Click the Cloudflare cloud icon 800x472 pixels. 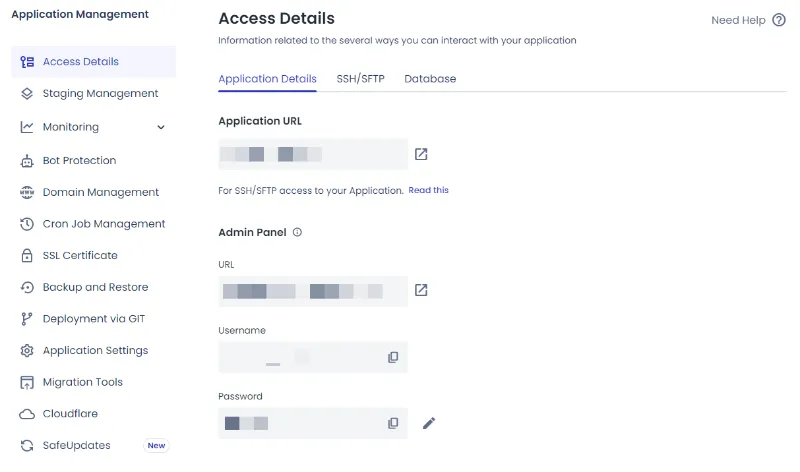tap(27, 414)
